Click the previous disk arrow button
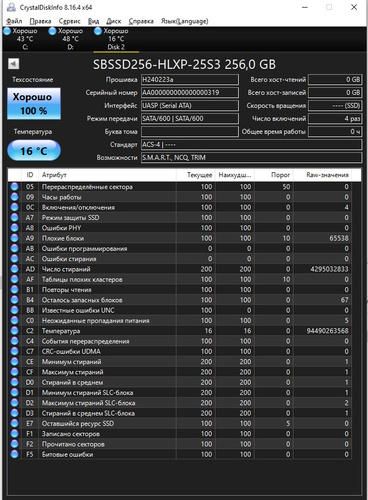This screenshot has width=368, height=500. click(x=14, y=64)
